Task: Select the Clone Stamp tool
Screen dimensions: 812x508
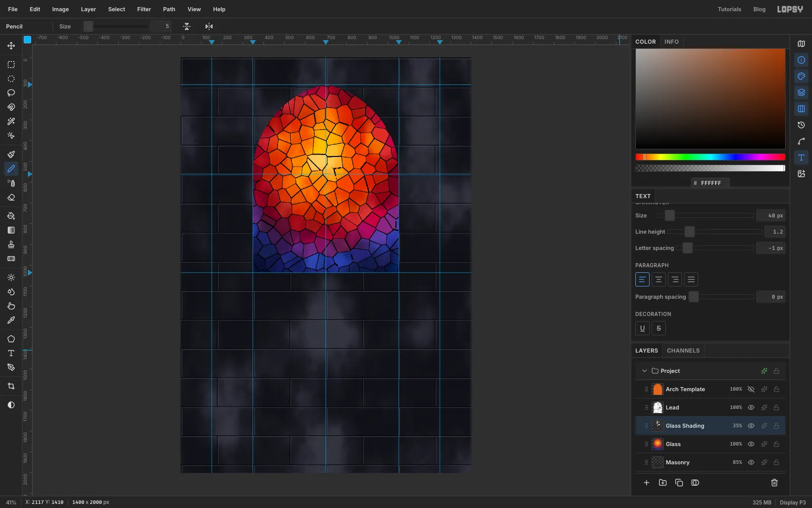Action: [x=11, y=244]
